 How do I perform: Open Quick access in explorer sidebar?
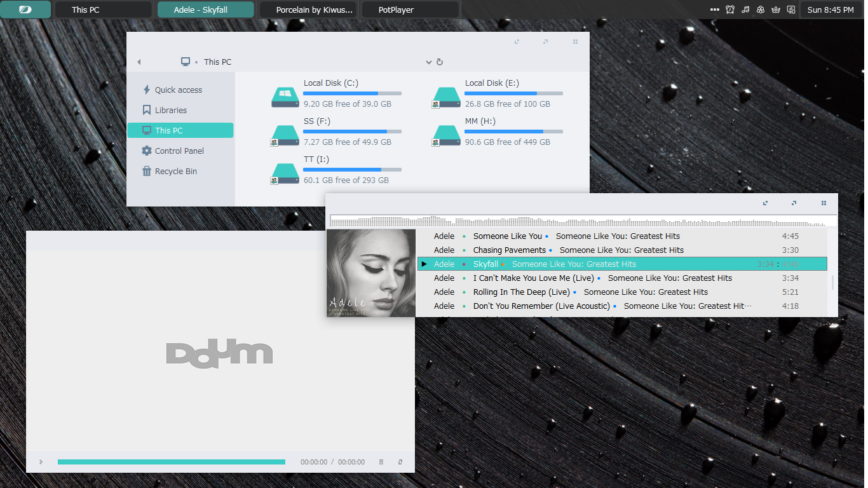pyautogui.click(x=180, y=90)
